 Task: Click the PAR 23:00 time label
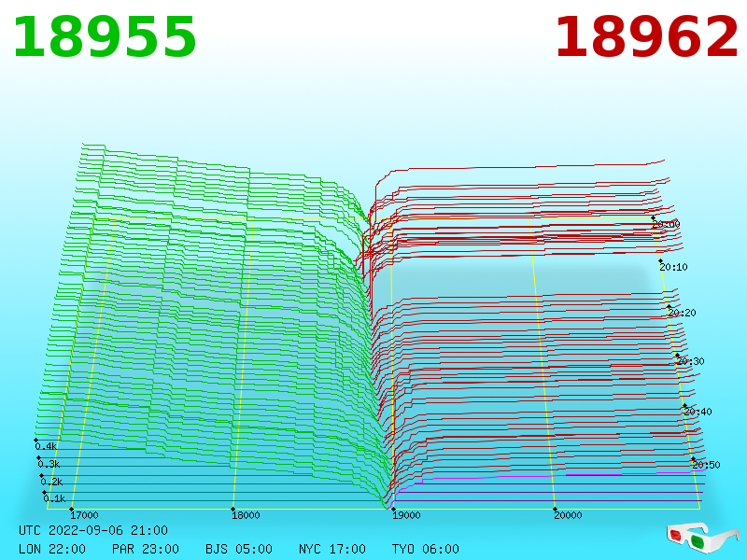click(146, 549)
